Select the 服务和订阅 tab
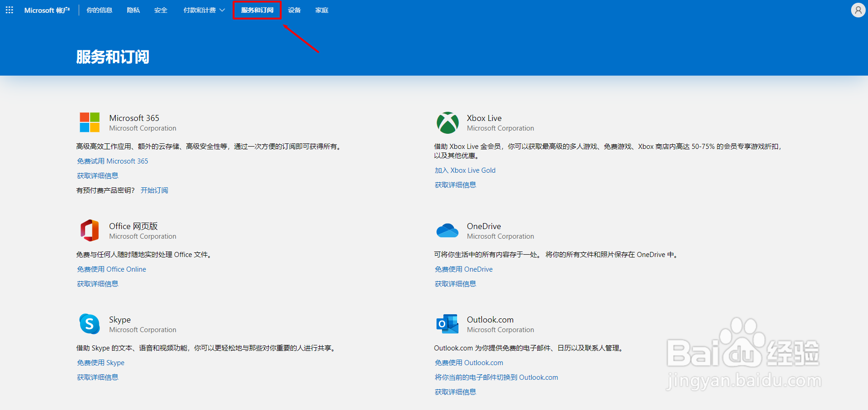 coord(257,10)
